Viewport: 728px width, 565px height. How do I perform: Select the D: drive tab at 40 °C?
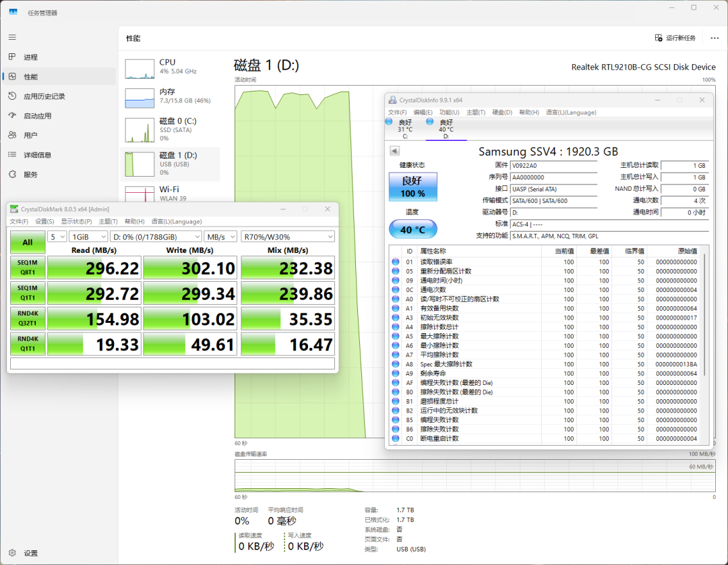point(446,129)
